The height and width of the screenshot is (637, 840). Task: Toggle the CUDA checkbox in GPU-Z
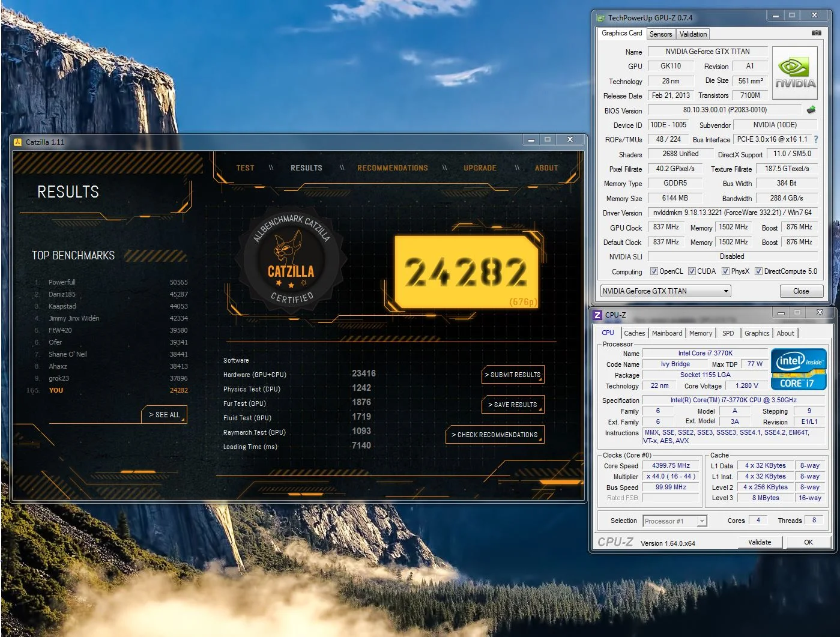coord(692,271)
